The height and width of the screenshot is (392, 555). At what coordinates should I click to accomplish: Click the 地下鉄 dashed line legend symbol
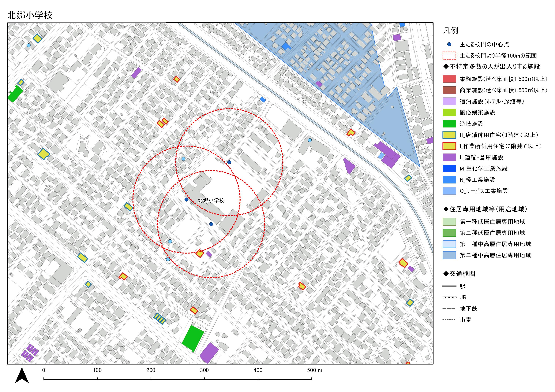pos(449,309)
